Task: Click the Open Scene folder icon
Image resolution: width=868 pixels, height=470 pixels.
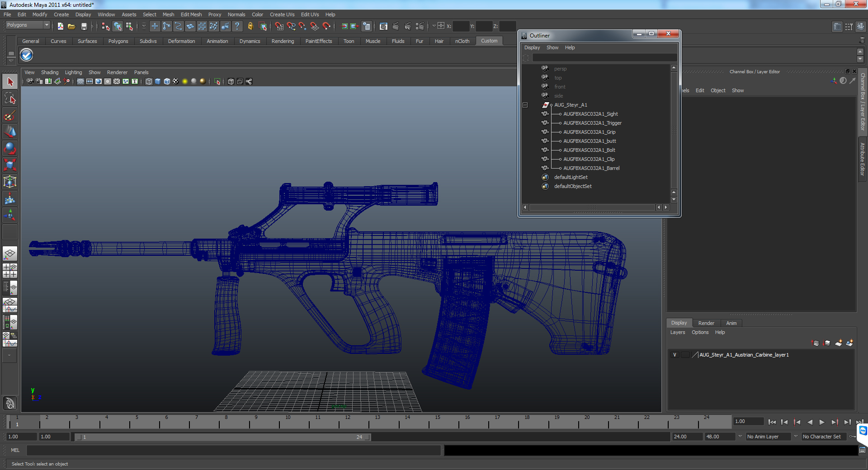Action: click(x=71, y=27)
